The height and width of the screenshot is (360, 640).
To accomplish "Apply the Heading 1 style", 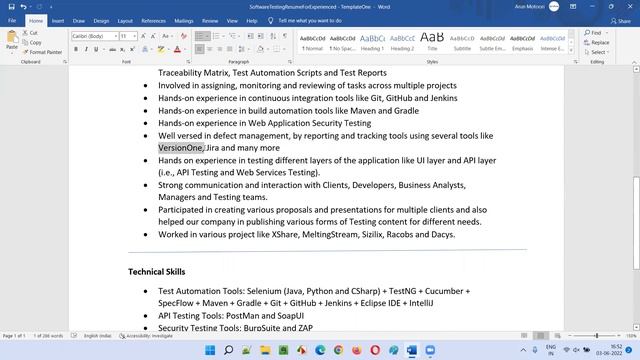I will coord(372,42).
